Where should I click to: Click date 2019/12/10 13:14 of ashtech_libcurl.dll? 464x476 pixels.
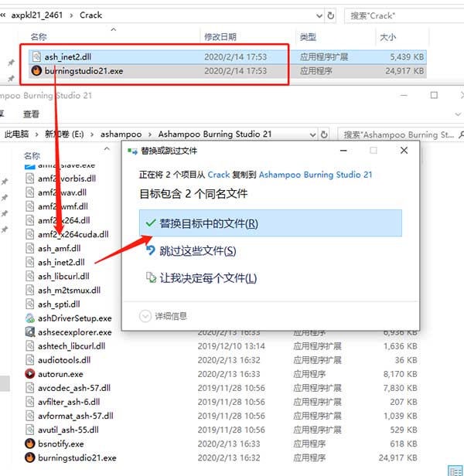[231, 346]
